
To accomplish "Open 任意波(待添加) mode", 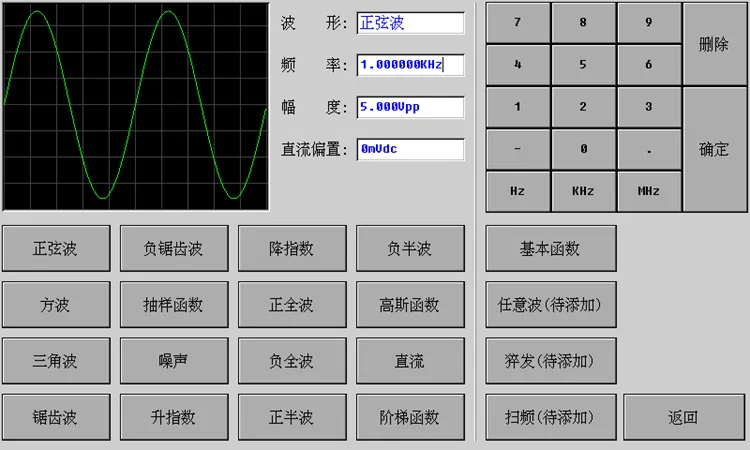I will 551,305.
